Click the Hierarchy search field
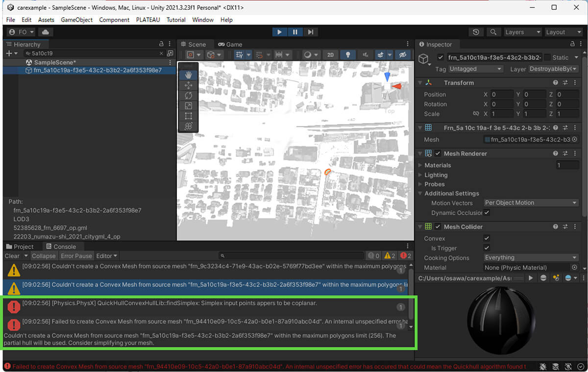 click(x=93, y=53)
